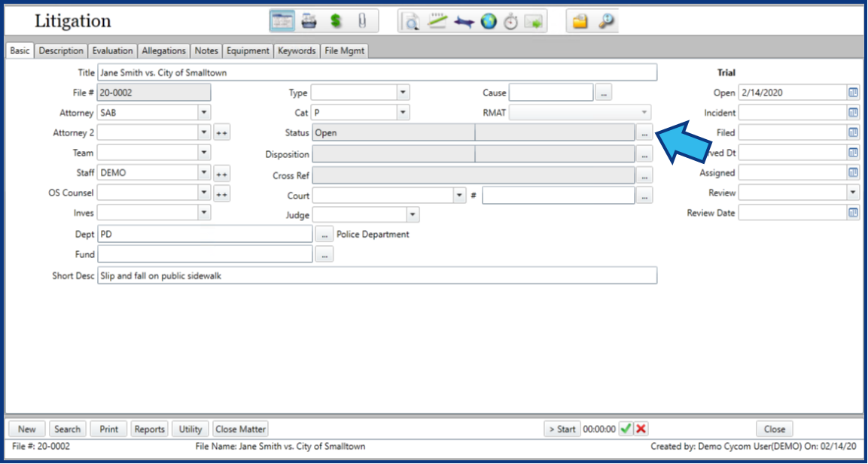
Task: Expand the Judge dropdown
Action: pyautogui.click(x=413, y=214)
